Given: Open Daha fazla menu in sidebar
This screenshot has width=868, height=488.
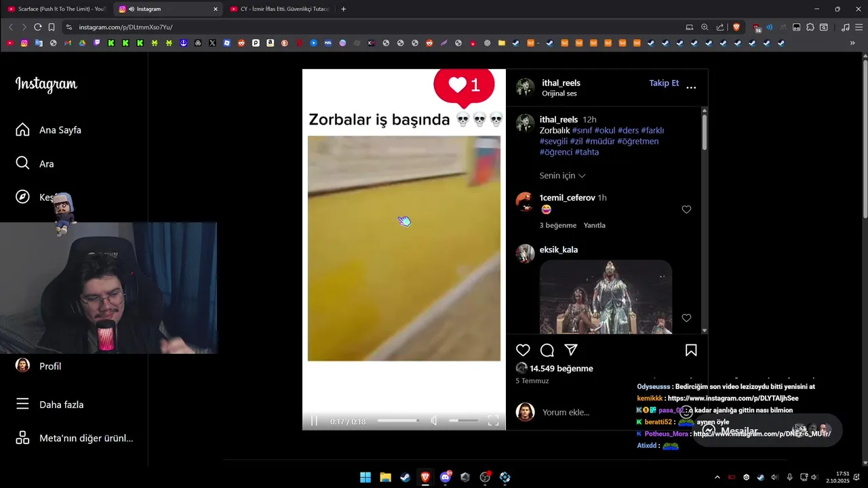Looking at the screenshot, I should (x=50, y=405).
